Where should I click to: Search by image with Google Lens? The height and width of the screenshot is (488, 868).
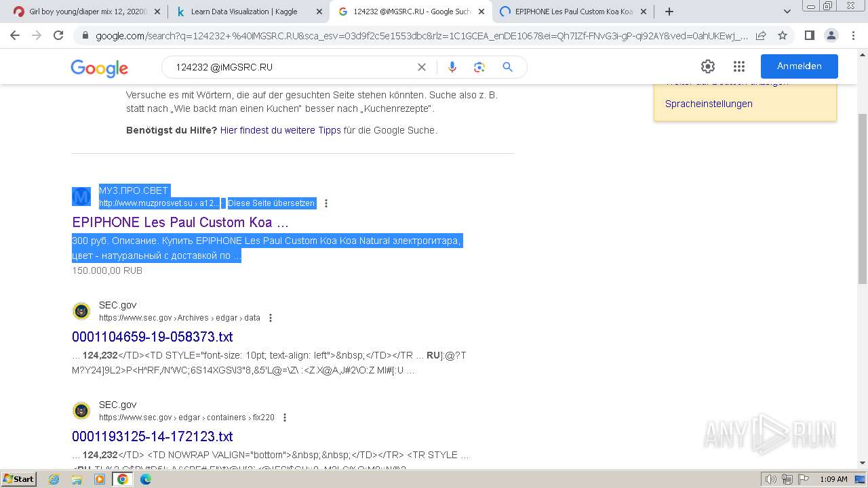pyautogui.click(x=479, y=67)
